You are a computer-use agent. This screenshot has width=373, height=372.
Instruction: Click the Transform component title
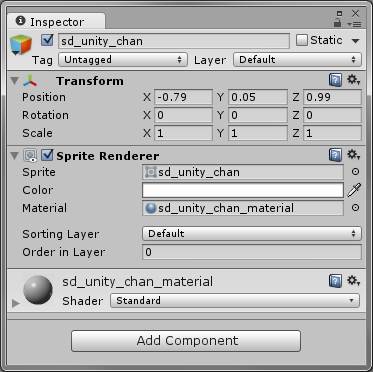click(x=90, y=81)
